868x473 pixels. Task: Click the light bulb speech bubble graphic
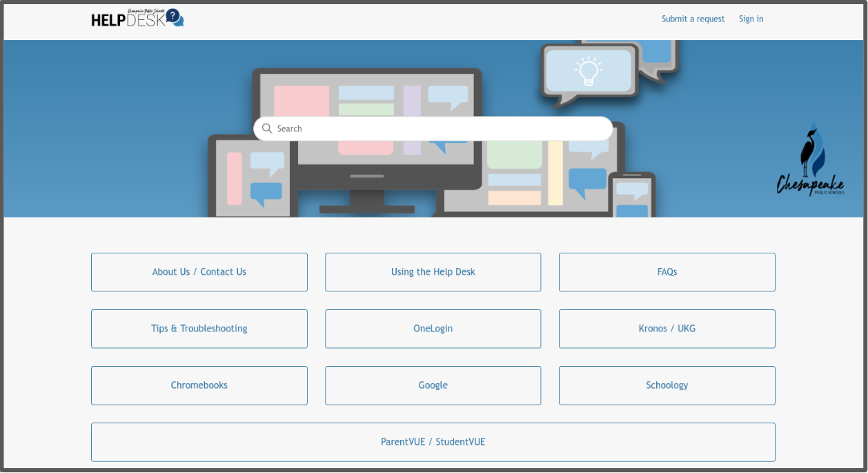tap(587, 69)
